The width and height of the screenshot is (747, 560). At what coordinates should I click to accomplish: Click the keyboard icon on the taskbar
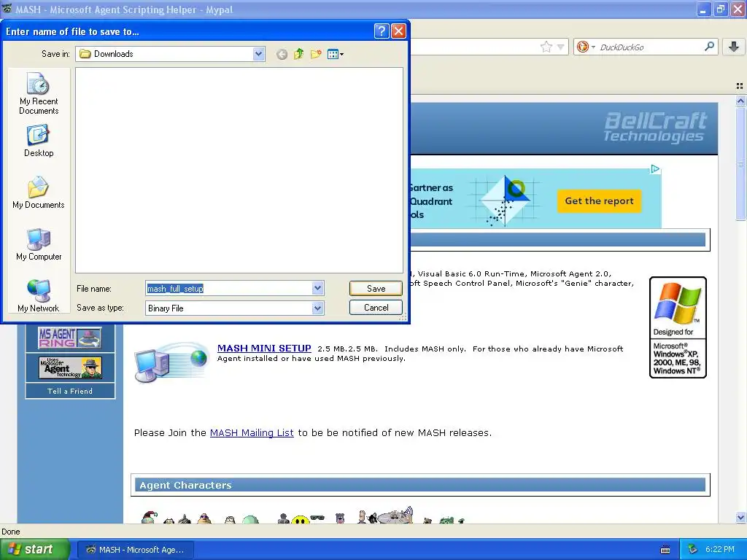coord(665,550)
